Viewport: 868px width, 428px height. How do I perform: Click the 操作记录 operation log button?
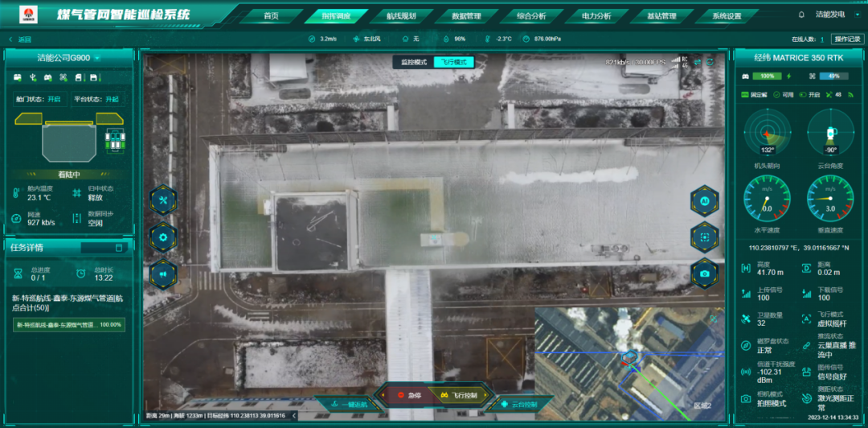coord(846,39)
